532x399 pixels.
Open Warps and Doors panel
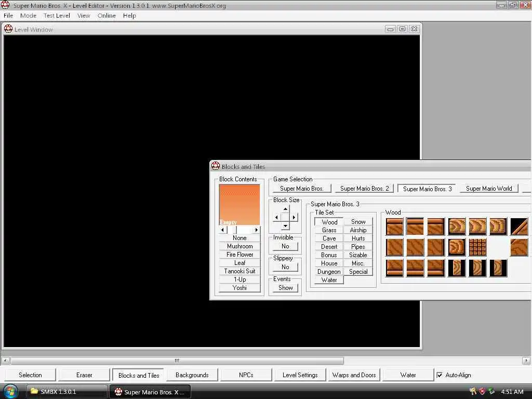coord(354,375)
